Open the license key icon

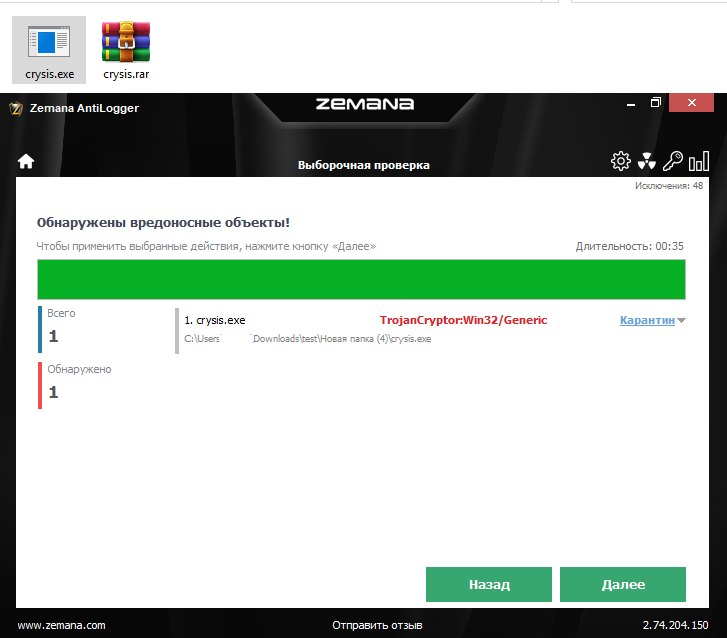673,161
